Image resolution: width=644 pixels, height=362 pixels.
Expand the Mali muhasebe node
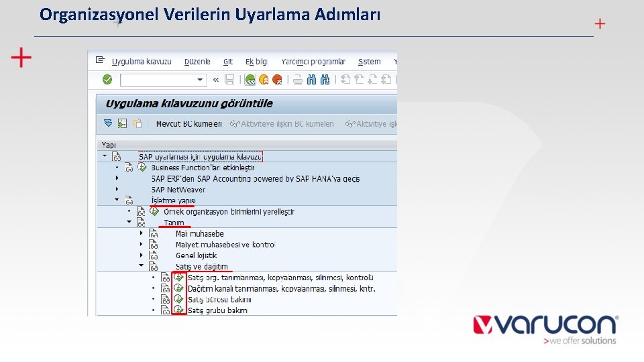142,233
